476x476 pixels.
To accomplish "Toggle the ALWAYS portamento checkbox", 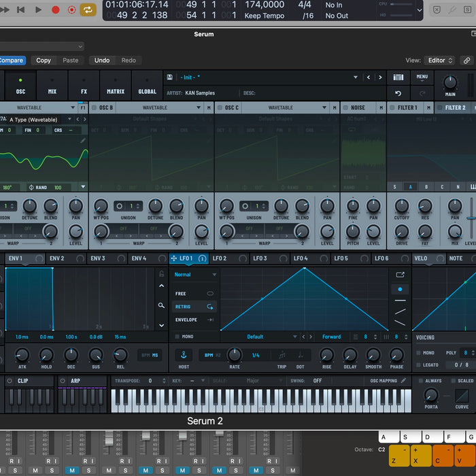I will coord(421,381).
